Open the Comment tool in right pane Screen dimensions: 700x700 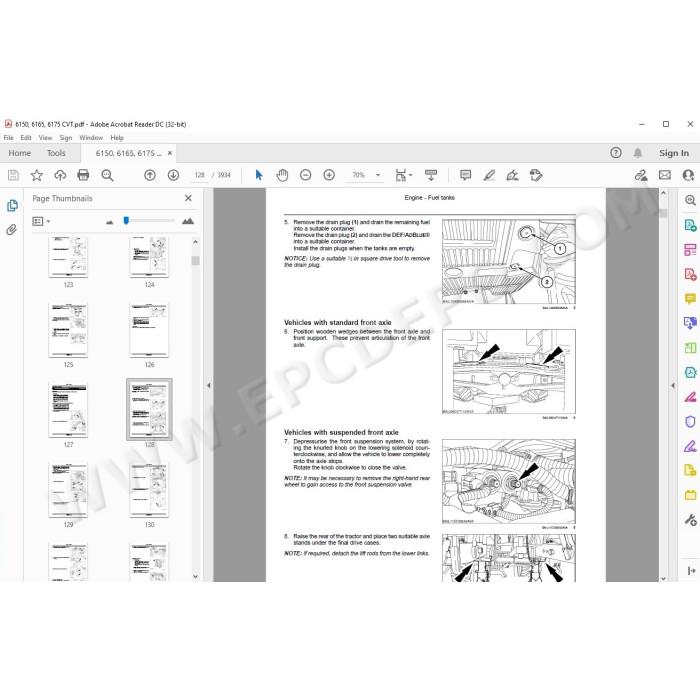coord(690,299)
